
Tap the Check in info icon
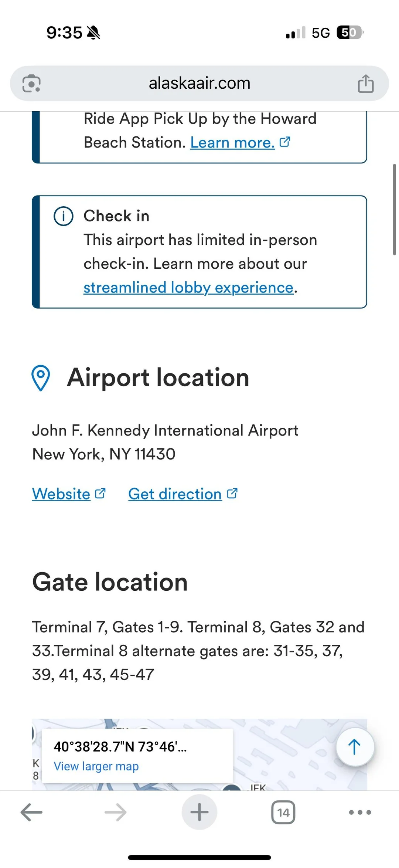[x=64, y=216]
